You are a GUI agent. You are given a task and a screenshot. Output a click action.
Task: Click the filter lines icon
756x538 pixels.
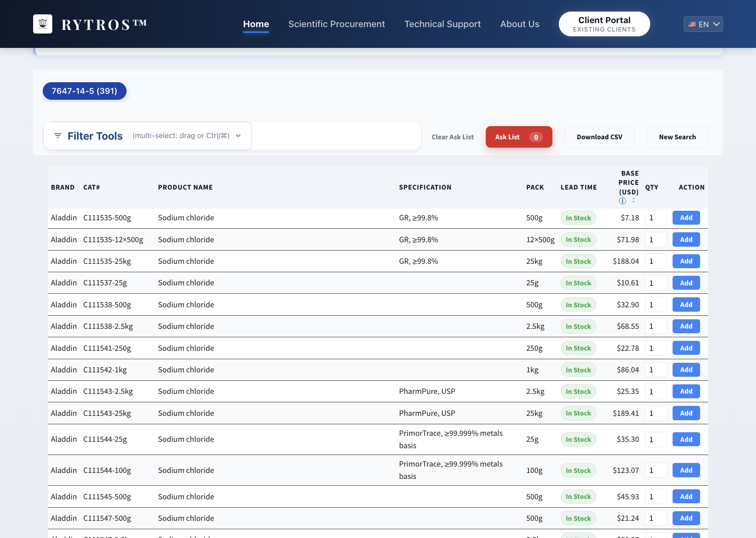58,136
